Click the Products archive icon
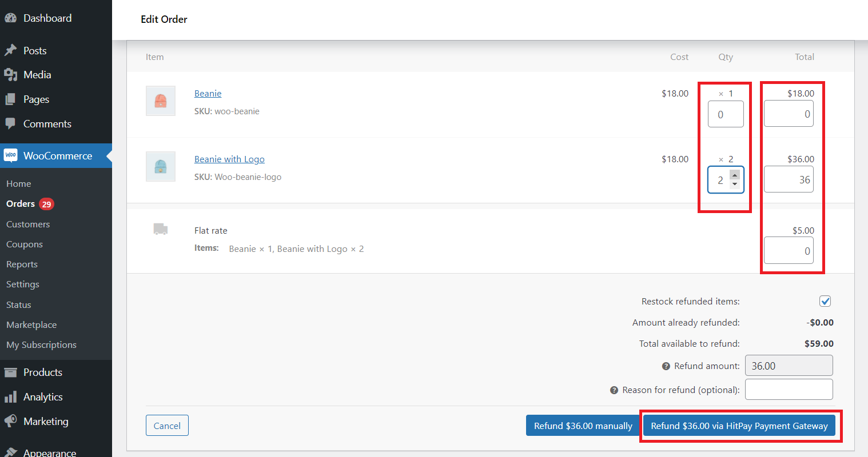 click(x=10, y=372)
